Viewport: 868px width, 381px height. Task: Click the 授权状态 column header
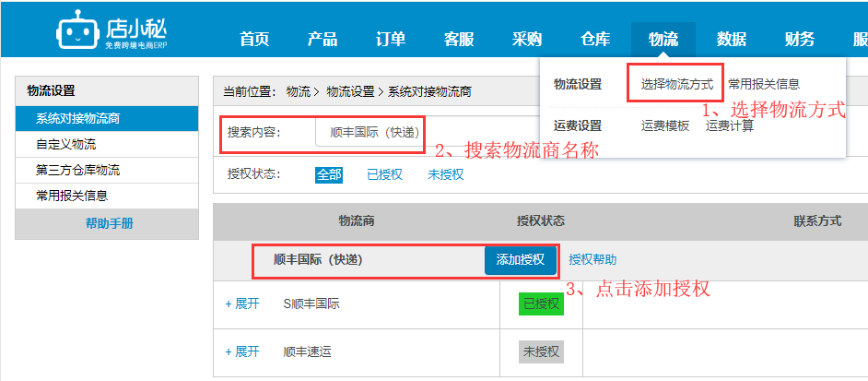541,221
